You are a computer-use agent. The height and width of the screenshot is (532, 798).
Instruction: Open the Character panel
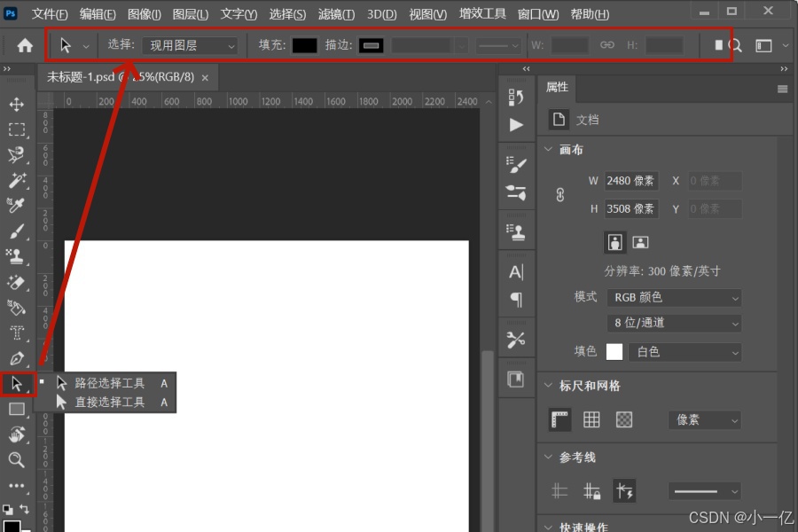[x=516, y=272]
